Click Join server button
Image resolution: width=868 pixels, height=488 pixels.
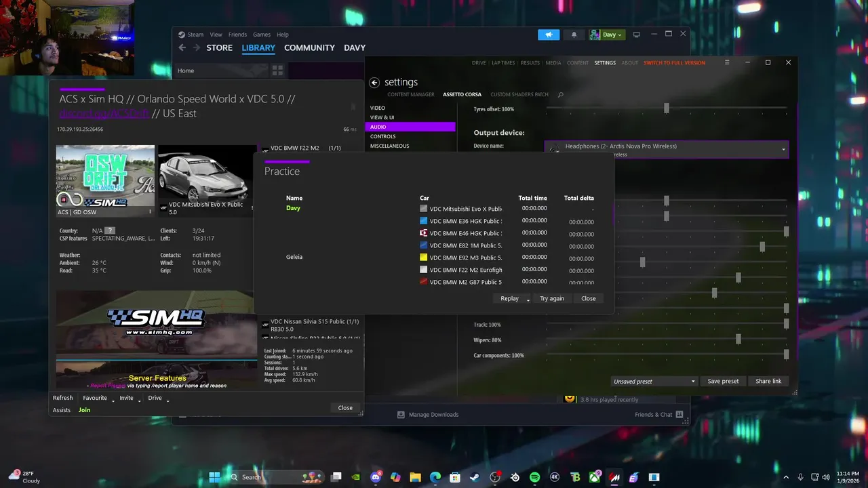click(x=84, y=410)
